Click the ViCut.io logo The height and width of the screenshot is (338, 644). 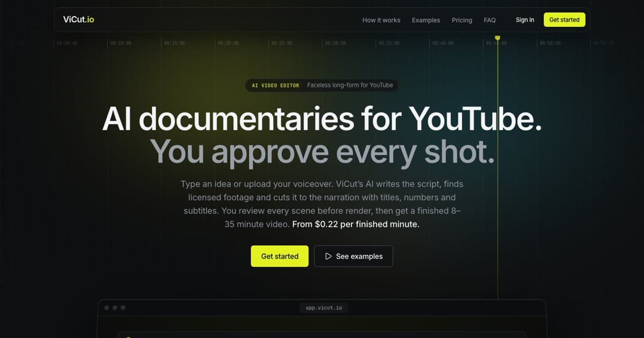point(78,20)
